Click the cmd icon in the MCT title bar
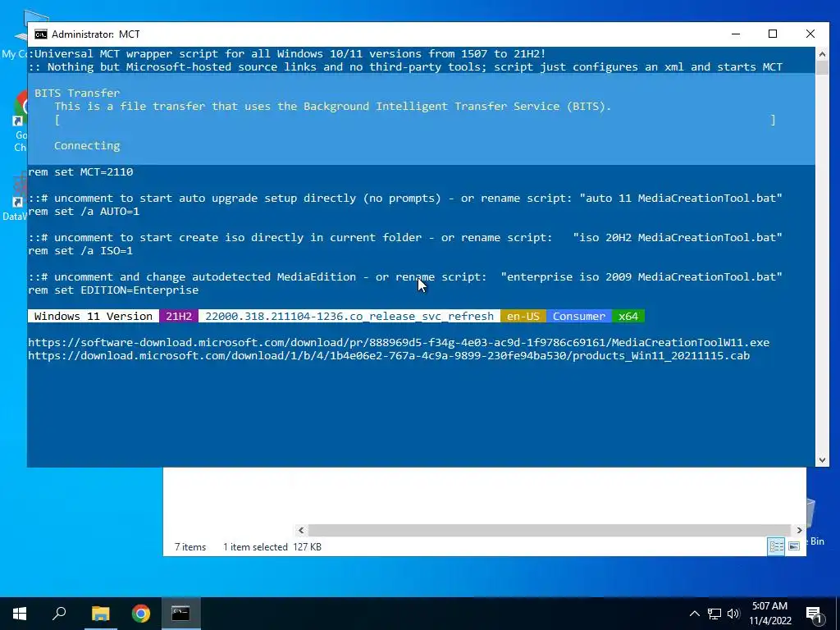The height and width of the screenshot is (630, 840). [41, 34]
